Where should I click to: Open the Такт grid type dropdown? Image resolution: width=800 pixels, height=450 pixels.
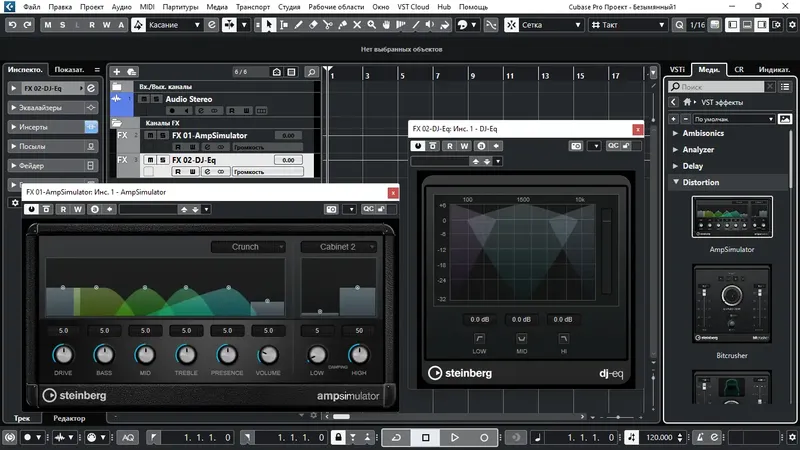click(x=628, y=24)
